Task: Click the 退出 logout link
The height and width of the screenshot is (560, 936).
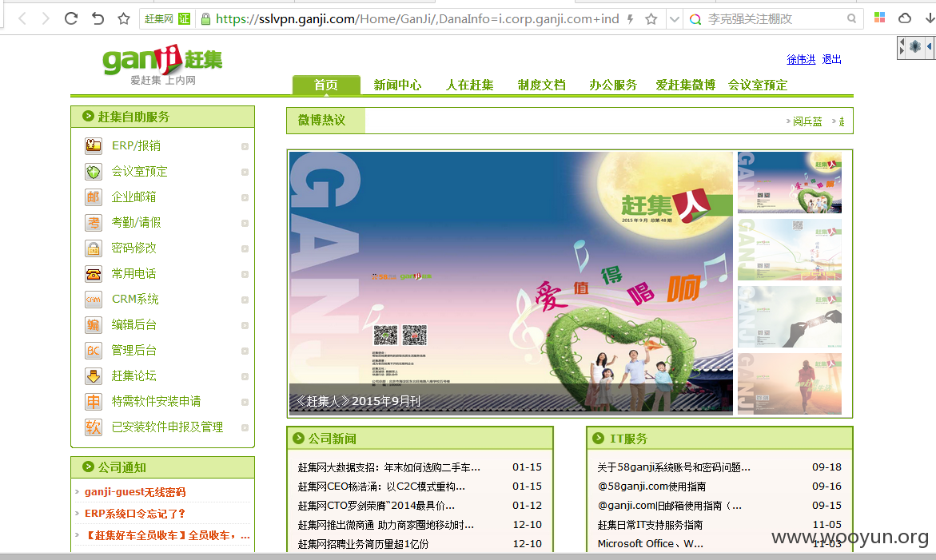Action: pos(831,59)
